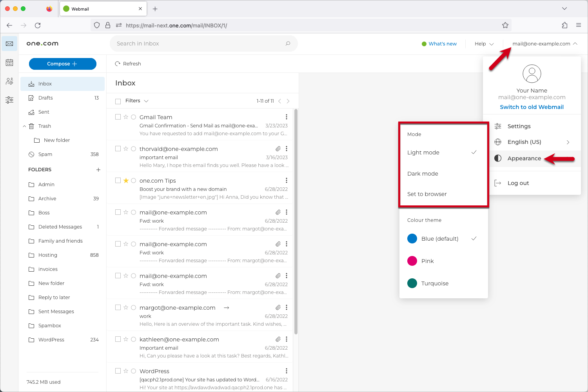Collapse the Trash folder tree

(24, 126)
